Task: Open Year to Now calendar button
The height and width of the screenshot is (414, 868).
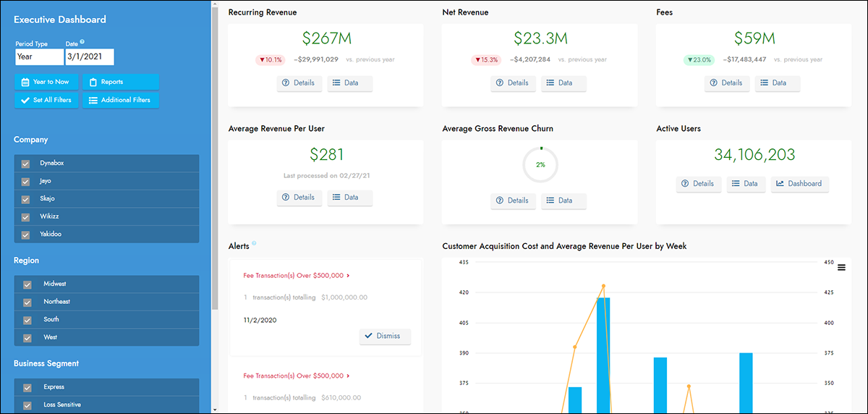Action: [46, 82]
